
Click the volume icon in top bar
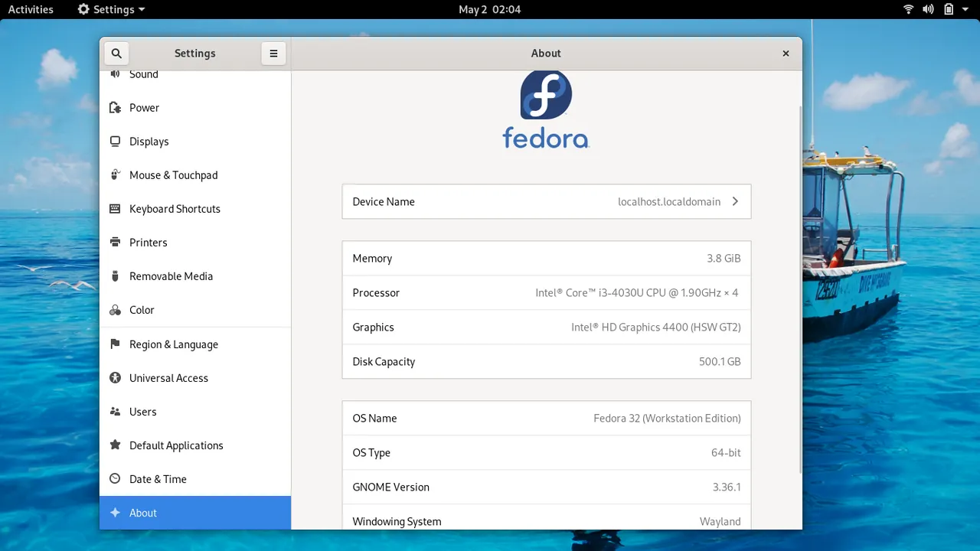coord(929,9)
